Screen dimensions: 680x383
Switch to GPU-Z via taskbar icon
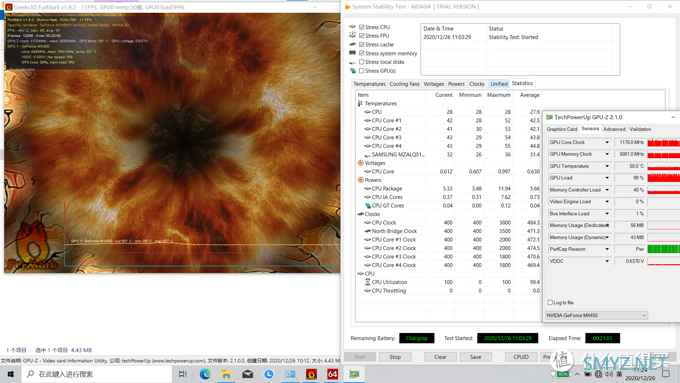coord(354,374)
